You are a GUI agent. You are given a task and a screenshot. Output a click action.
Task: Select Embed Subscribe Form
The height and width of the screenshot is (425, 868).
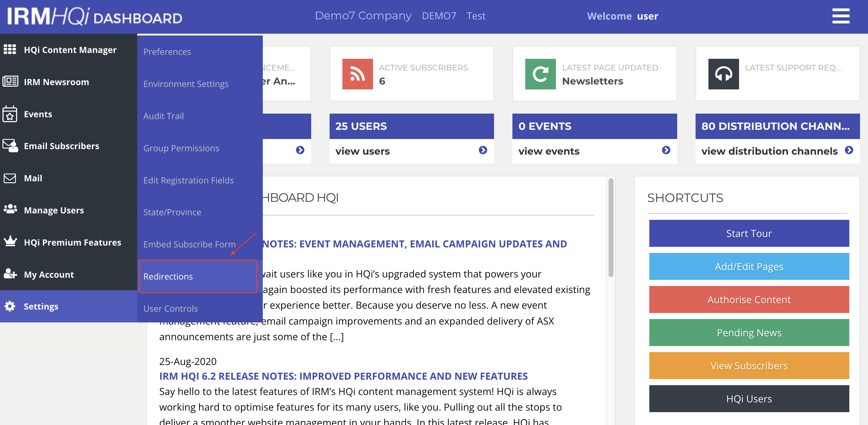[189, 244]
